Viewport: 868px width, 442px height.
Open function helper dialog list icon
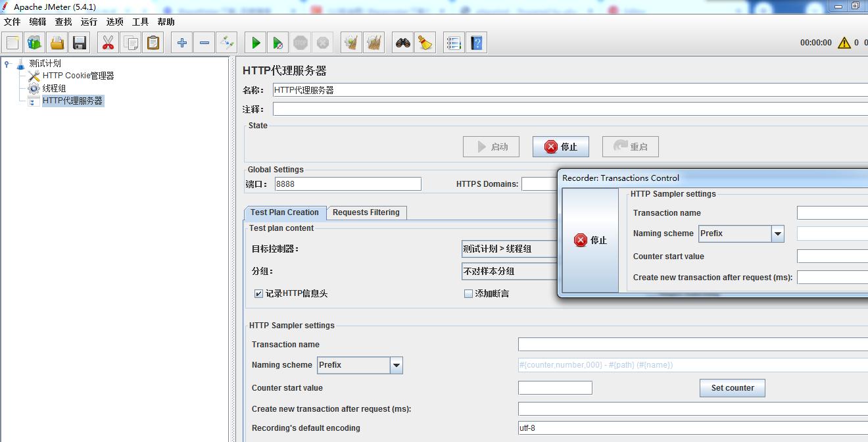click(x=454, y=43)
